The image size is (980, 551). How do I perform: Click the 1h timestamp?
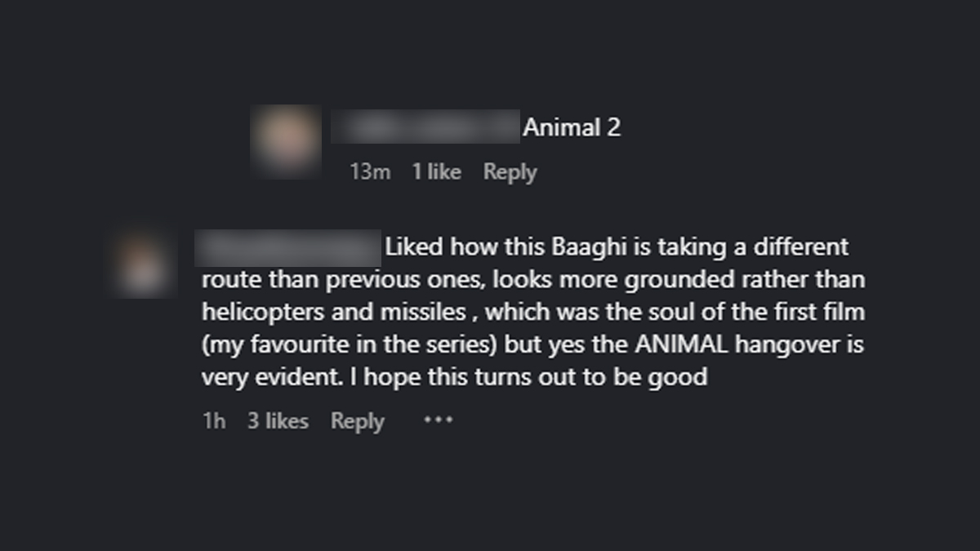[213, 421]
